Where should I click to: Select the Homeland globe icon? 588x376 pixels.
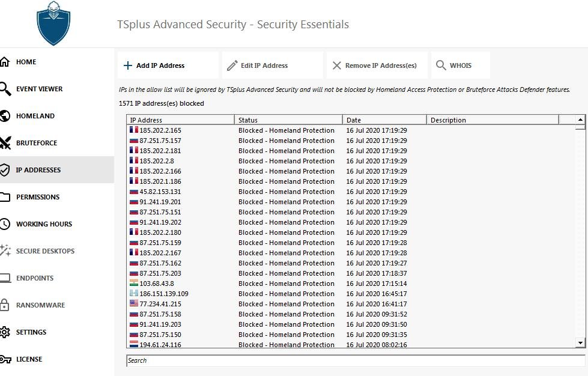pos(5,116)
